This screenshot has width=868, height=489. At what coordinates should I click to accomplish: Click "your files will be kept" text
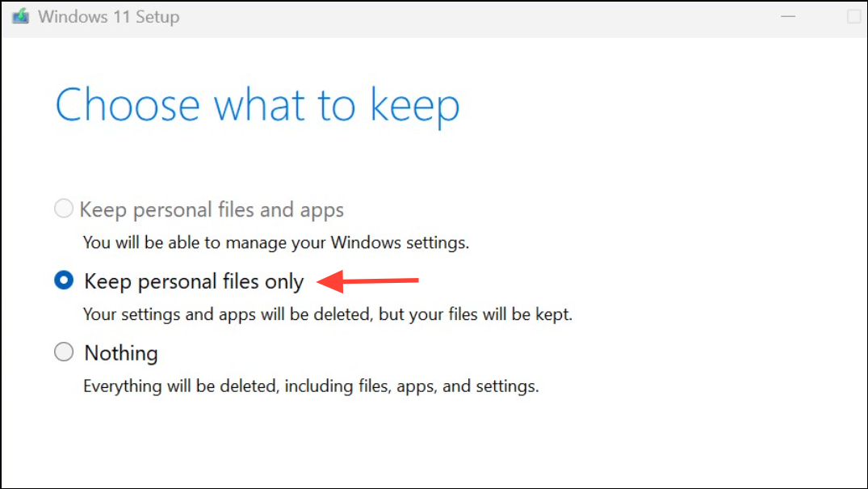497,314
